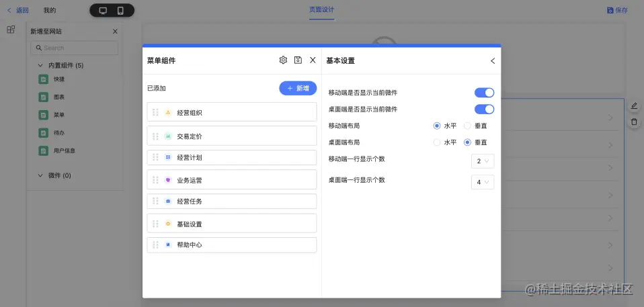
Task: Select the 经营组织 text label
Action: click(x=190, y=113)
